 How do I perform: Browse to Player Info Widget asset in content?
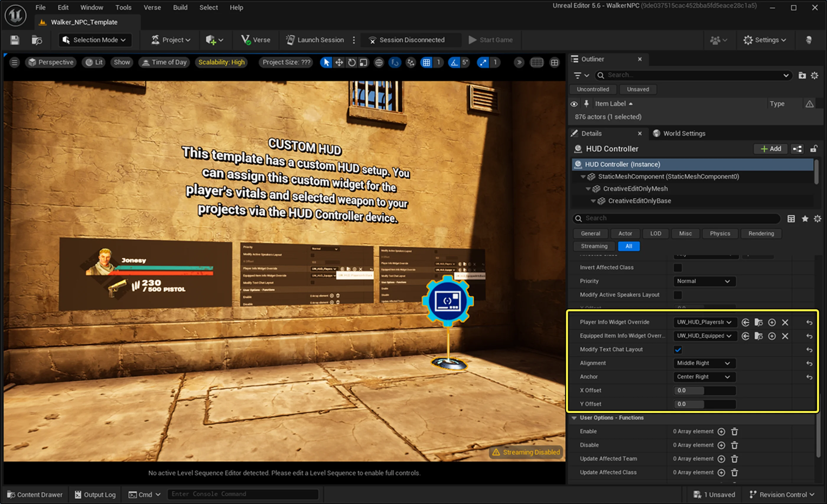click(x=758, y=322)
